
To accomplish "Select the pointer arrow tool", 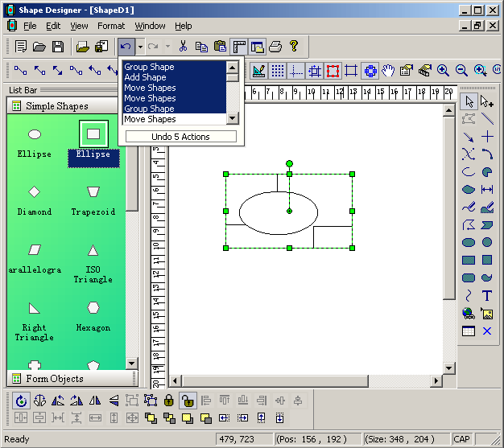I will (x=469, y=101).
